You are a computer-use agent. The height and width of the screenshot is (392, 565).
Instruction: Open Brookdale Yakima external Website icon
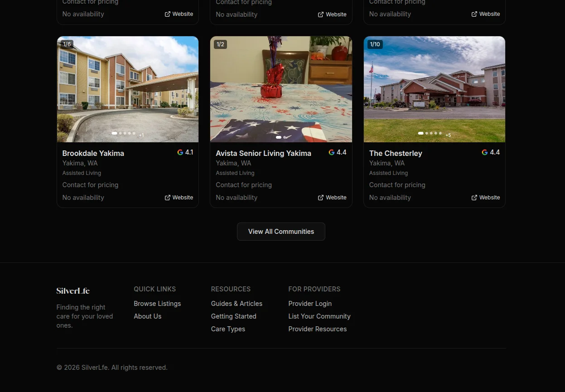[x=168, y=198]
